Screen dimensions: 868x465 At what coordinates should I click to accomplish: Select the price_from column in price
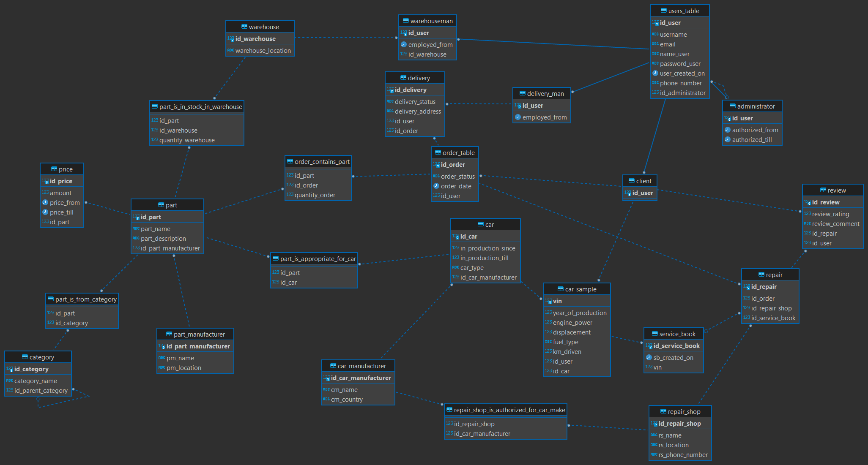pos(64,203)
